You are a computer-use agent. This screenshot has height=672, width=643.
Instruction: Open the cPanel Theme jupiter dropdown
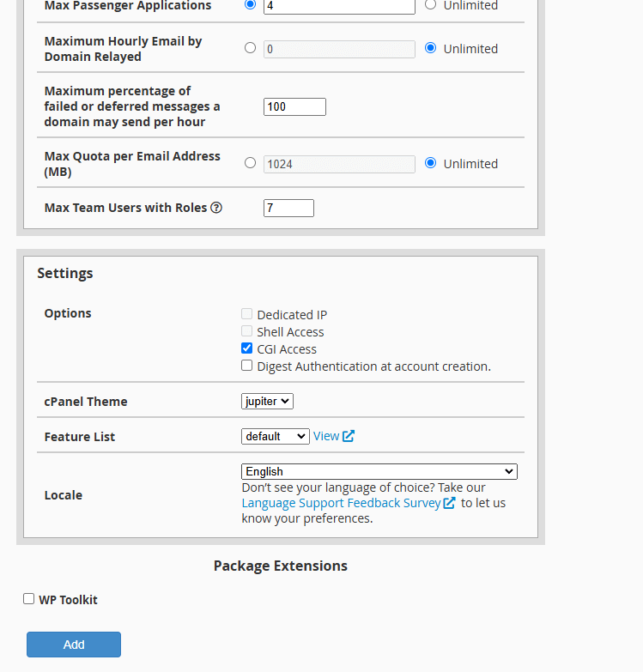tap(267, 401)
